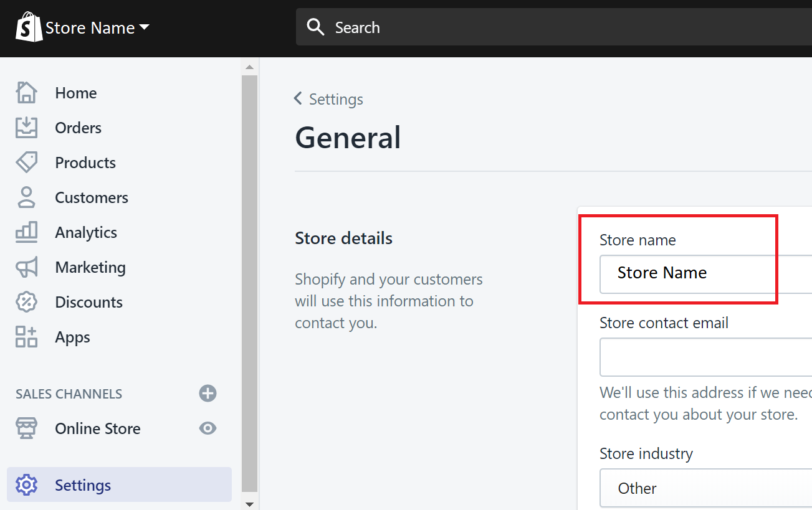This screenshot has height=510, width=812.
Task: Click inside the Store contact email field
Action: (704, 357)
